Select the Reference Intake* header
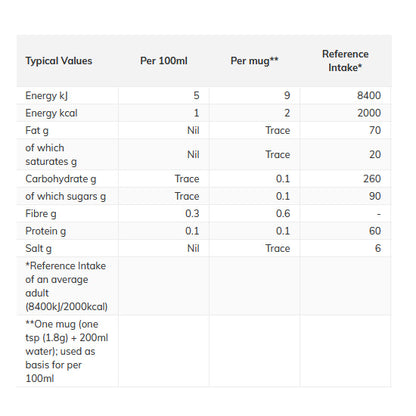This screenshot has height=416, width=416. 345,61
